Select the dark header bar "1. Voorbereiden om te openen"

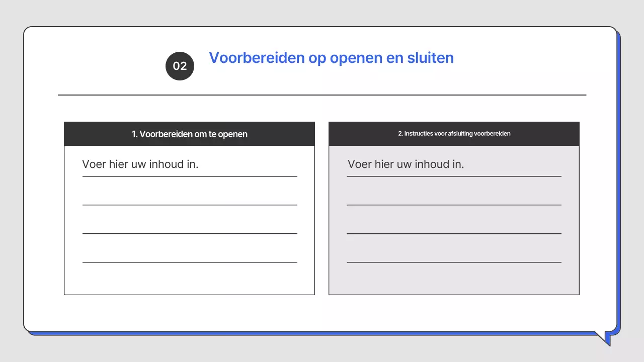coord(189,134)
